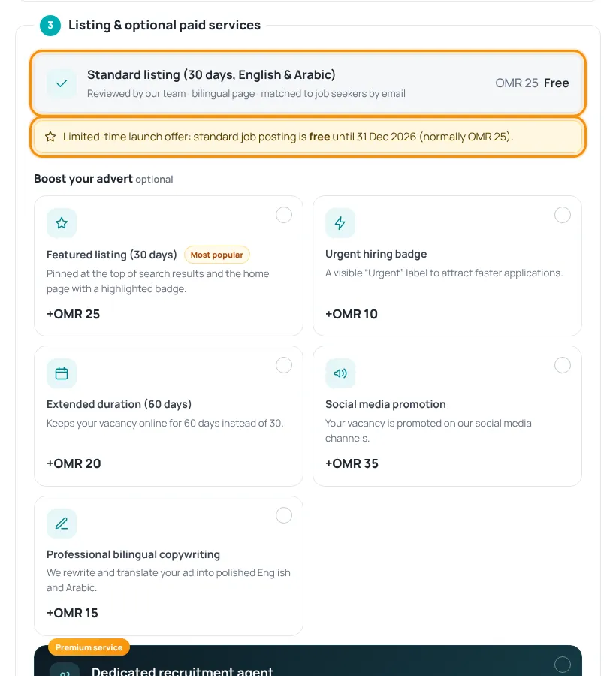
Task: Click the Dedicated recruitment agent title
Action: pyautogui.click(x=183, y=671)
